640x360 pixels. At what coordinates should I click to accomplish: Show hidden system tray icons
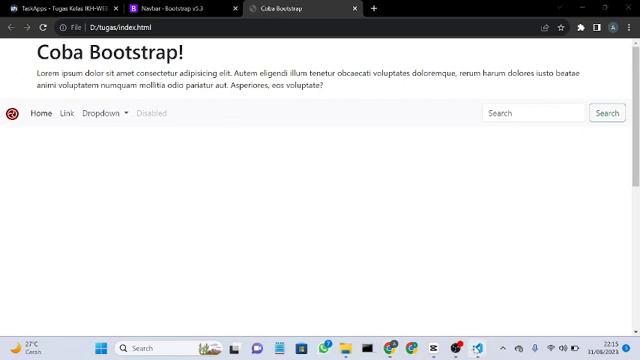503,349
